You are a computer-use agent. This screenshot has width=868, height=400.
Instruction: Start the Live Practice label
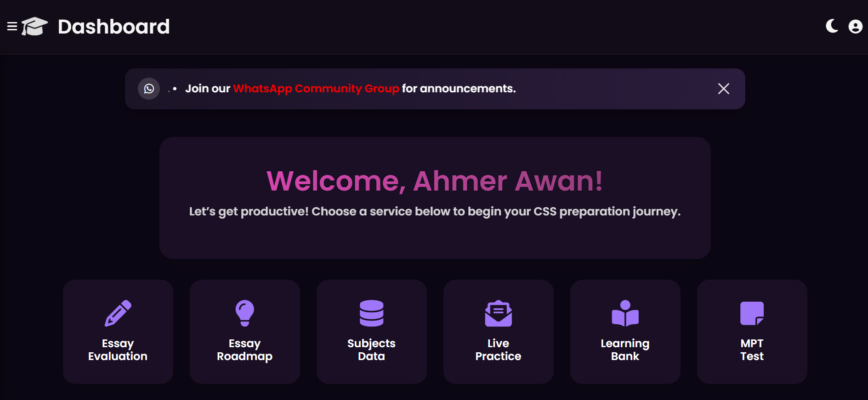pos(499,350)
